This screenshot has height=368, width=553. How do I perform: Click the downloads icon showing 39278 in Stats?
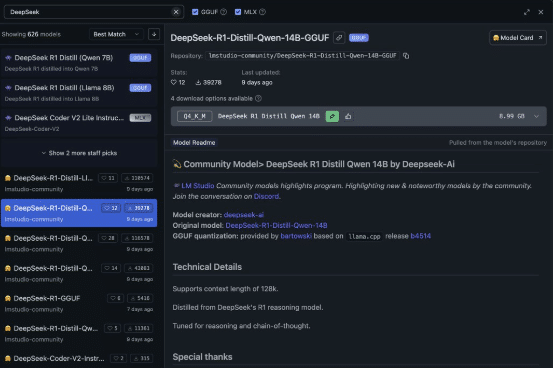click(x=198, y=82)
